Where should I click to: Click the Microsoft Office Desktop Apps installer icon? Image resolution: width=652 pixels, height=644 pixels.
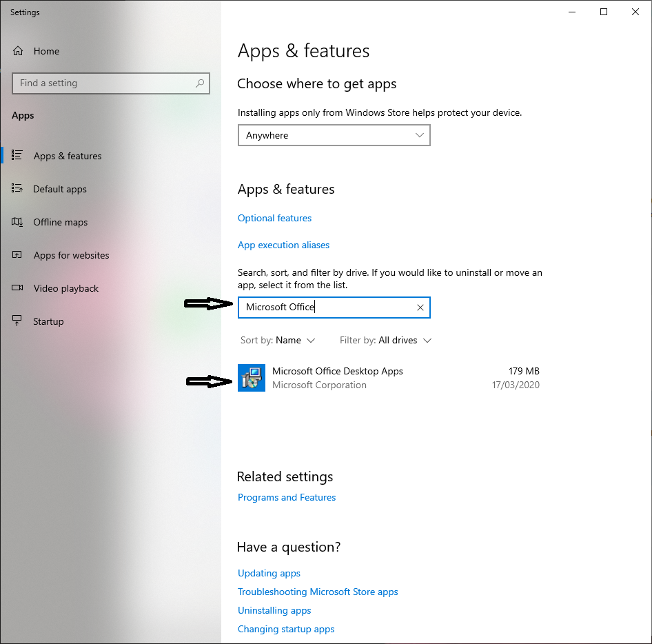point(252,378)
